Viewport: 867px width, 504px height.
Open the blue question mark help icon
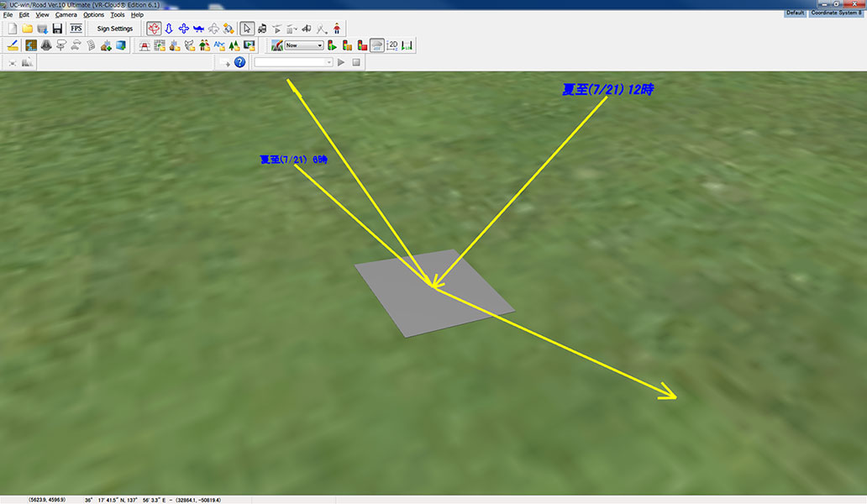tap(239, 62)
